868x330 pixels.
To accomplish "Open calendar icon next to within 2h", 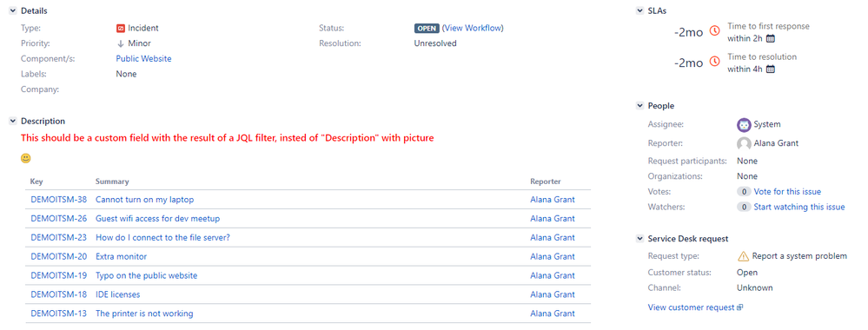I will 770,38.
